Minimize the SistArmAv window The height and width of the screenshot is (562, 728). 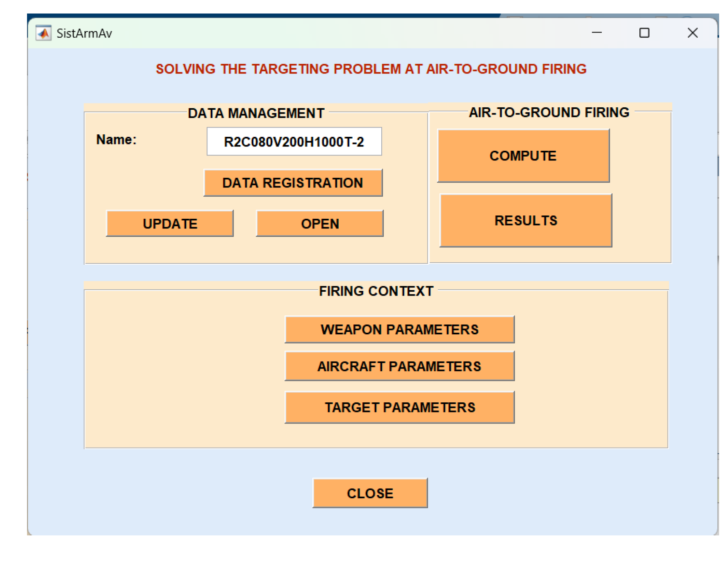[596, 33]
